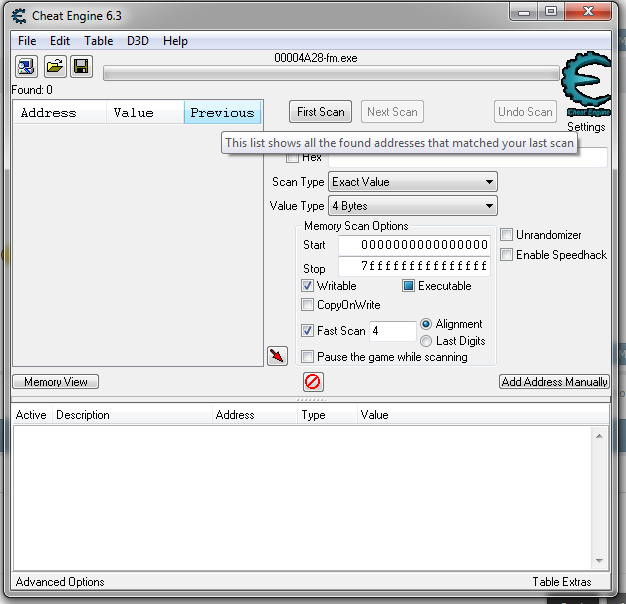The image size is (626, 604).
Task: Open the process list computer icon
Action: pos(26,66)
